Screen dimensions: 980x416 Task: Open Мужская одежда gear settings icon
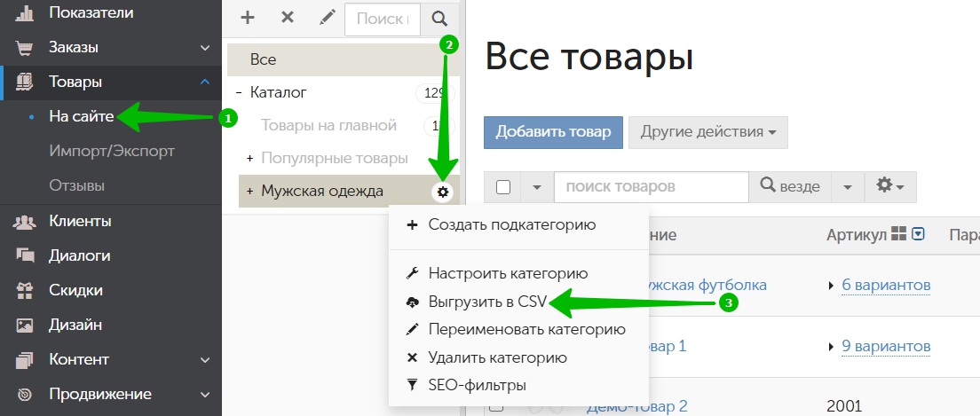tap(443, 192)
